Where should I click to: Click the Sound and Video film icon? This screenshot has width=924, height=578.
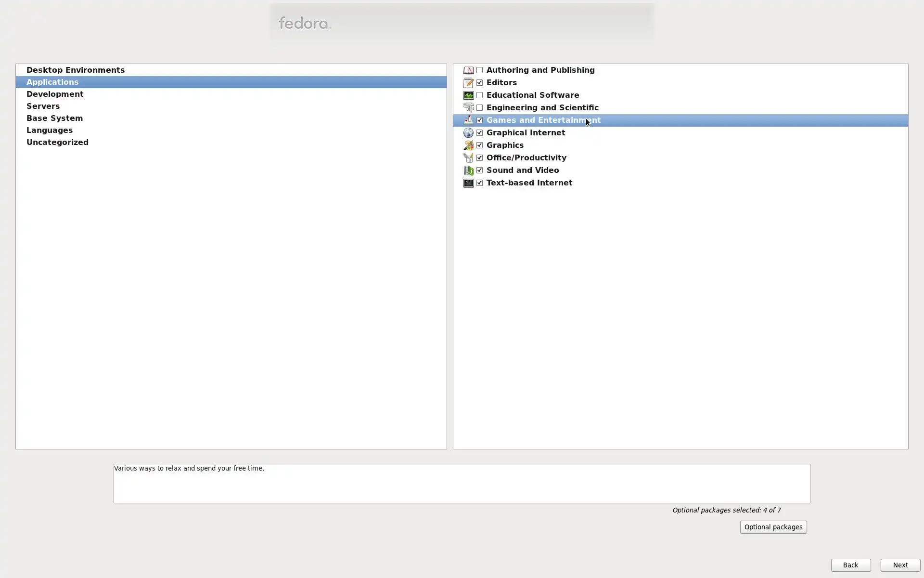click(468, 171)
